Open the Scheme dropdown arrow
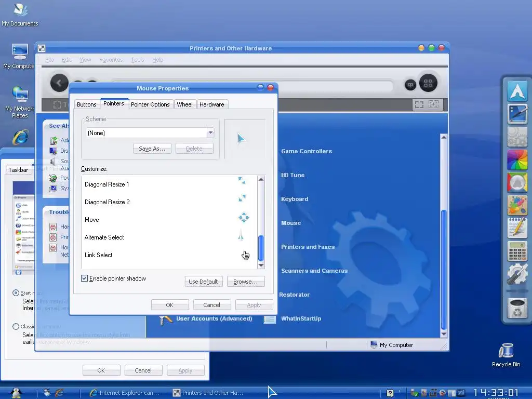Image resolution: width=532 pixels, height=399 pixels. (x=210, y=132)
